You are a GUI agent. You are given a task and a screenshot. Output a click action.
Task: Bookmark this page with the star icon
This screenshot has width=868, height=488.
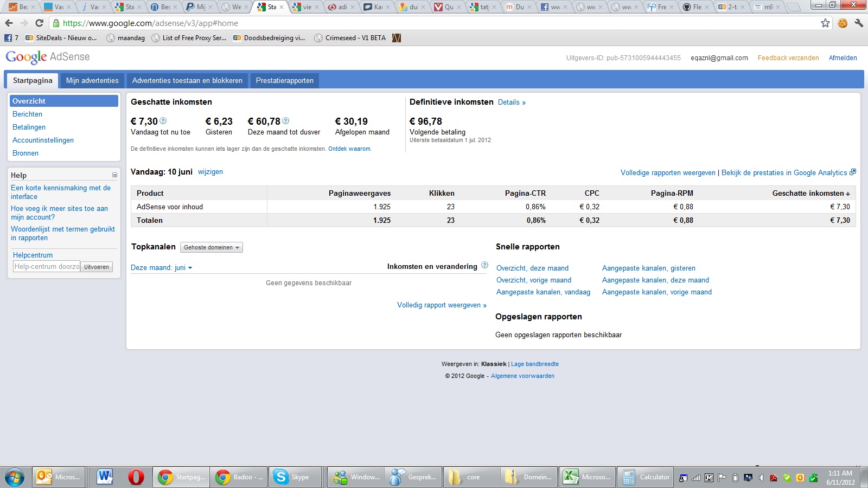(x=825, y=23)
